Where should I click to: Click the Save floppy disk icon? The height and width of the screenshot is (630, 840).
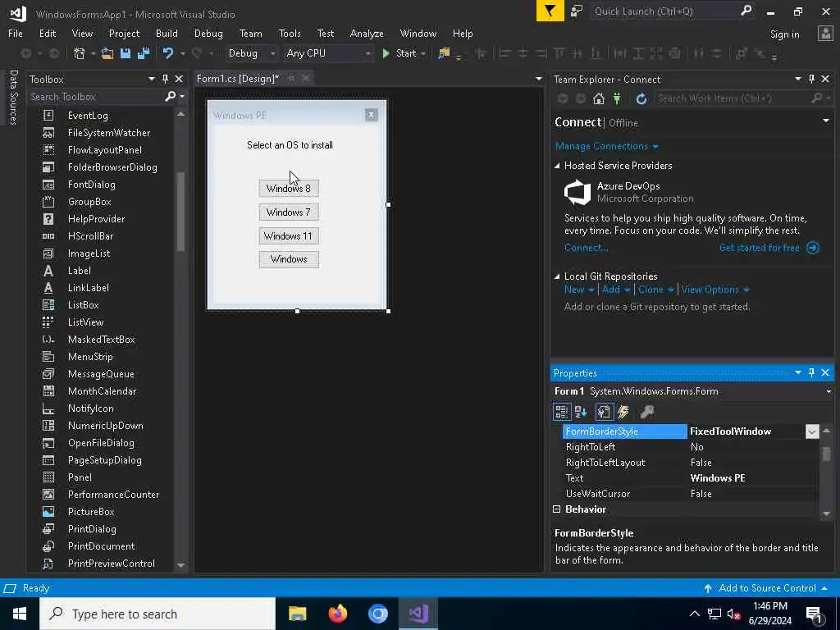click(x=126, y=53)
